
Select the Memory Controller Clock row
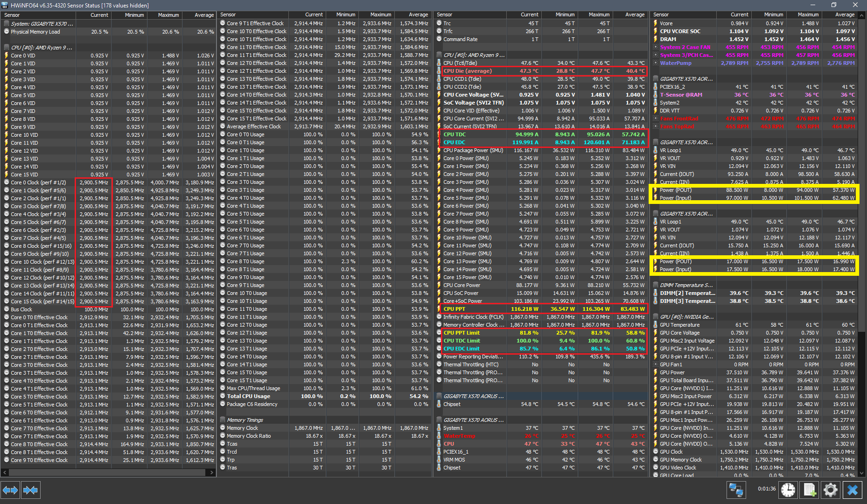click(x=541, y=325)
